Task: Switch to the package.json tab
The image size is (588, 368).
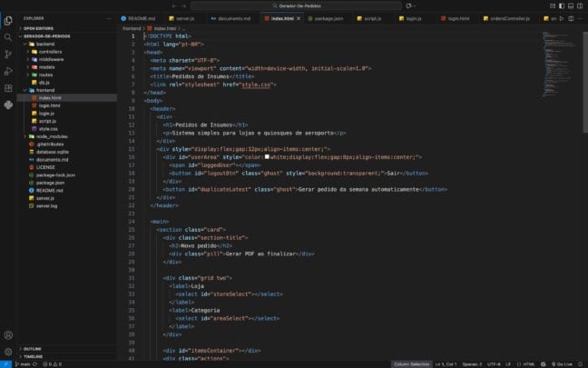Action: 326,18
